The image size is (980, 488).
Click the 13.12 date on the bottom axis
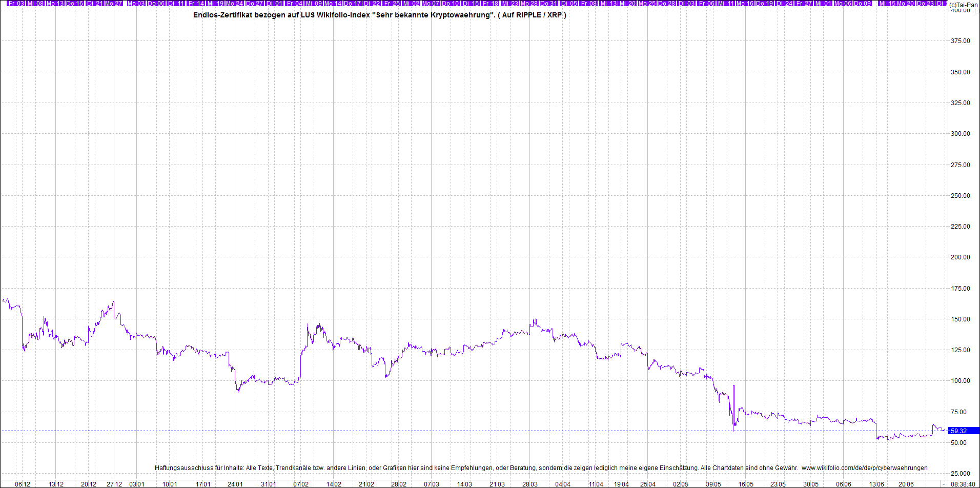click(x=56, y=484)
